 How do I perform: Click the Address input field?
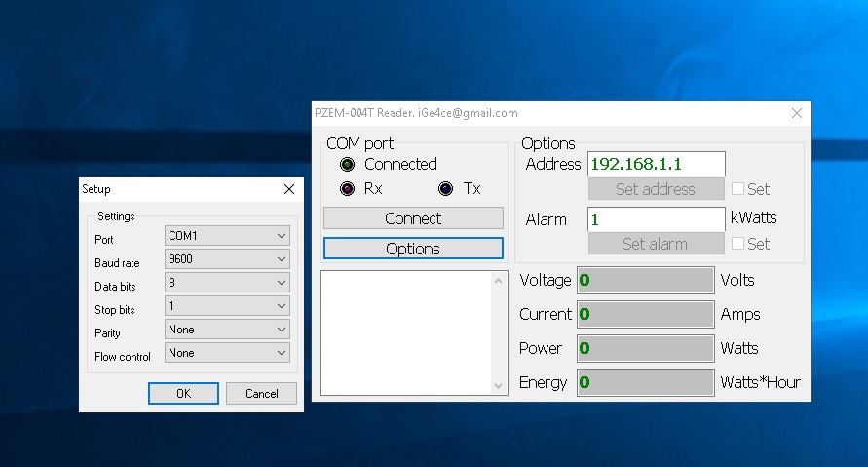pos(656,164)
